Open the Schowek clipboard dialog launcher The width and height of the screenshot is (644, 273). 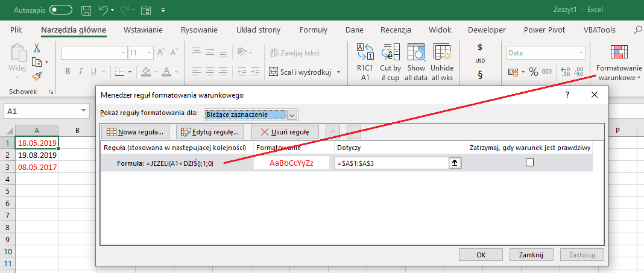point(51,92)
